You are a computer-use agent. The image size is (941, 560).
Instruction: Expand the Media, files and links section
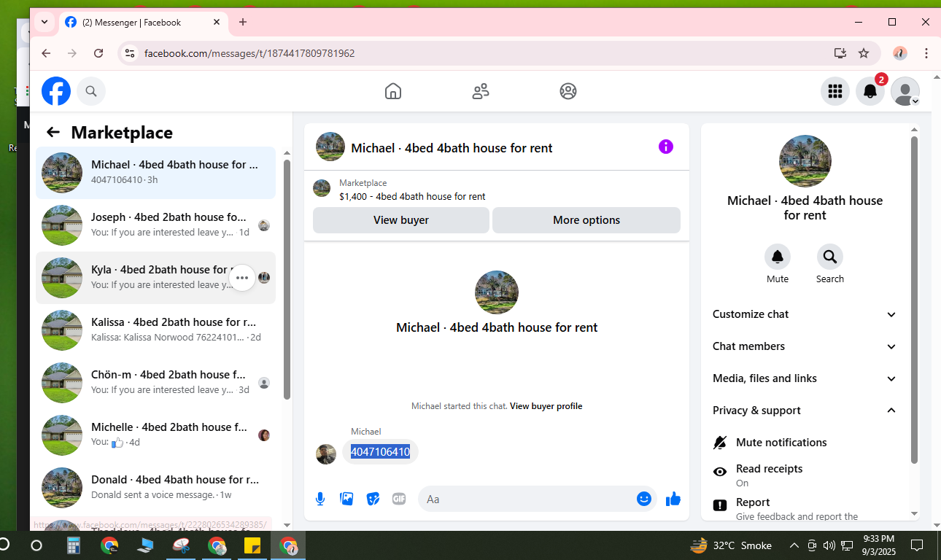coord(805,378)
